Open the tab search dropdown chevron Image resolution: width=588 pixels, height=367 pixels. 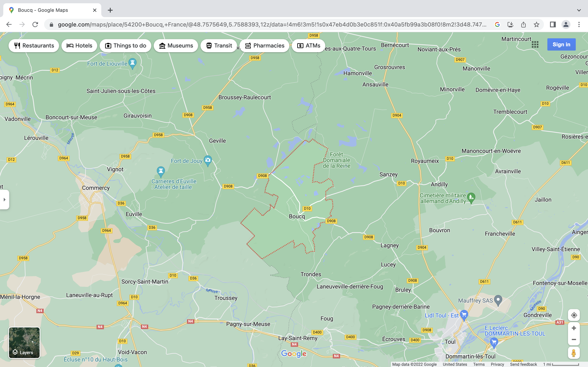579,10
